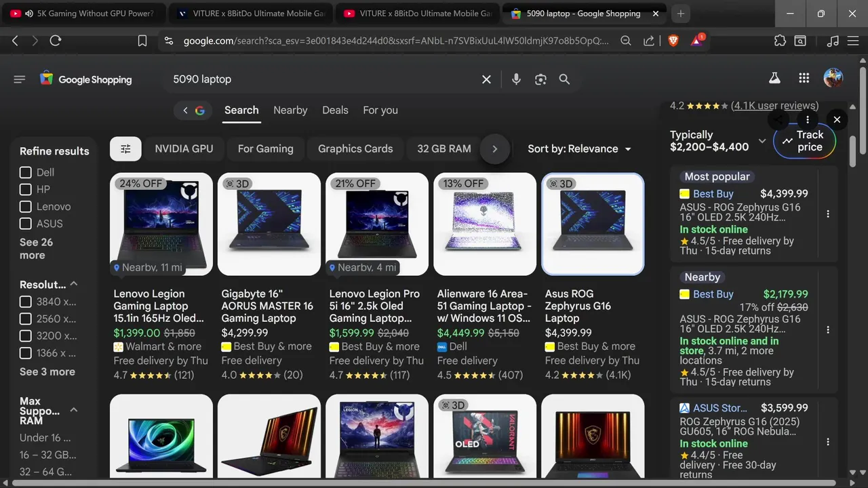Click the Alienware 16 Area-51 laptop thumbnail
Viewport: 868px width, 488px height.
485,224
